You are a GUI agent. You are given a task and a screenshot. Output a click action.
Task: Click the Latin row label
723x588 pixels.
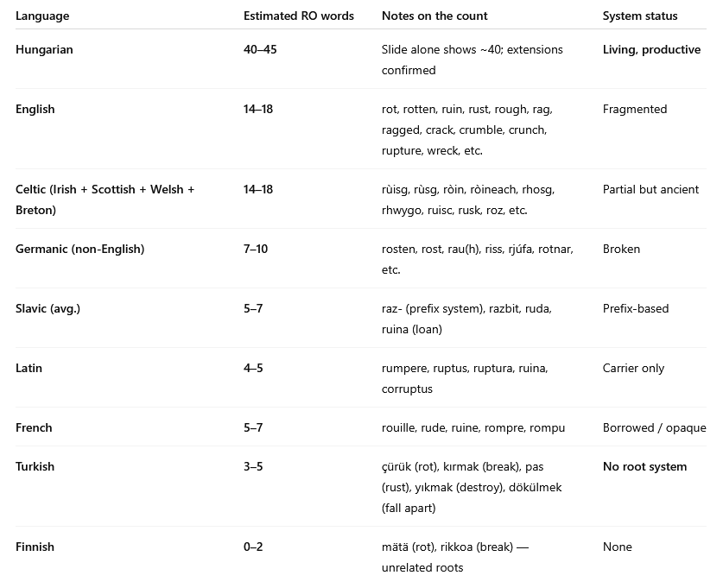(x=29, y=368)
